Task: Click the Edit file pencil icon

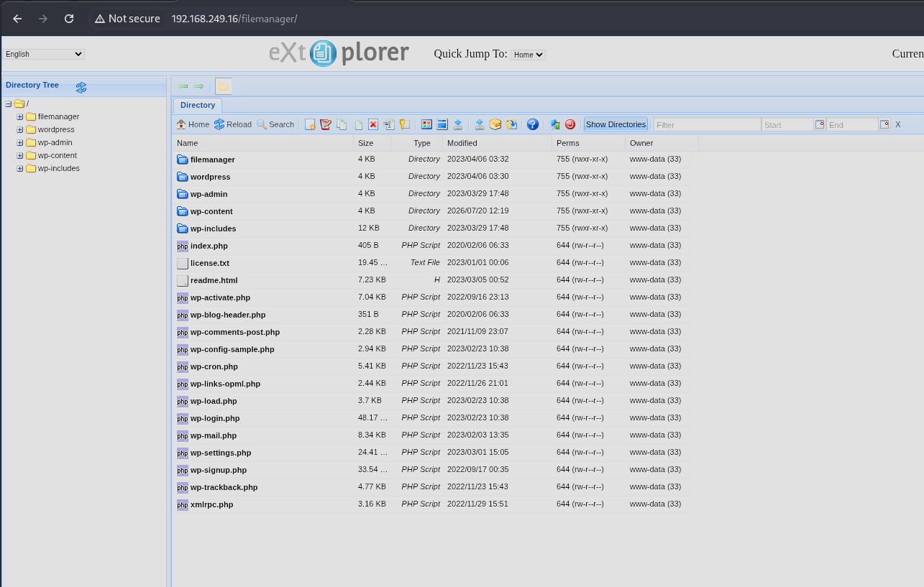Action: click(326, 124)
